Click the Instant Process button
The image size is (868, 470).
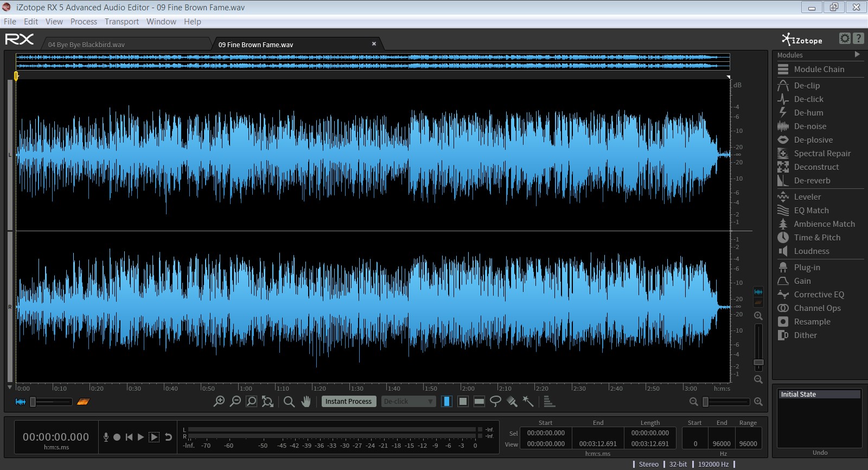coord(348,402)
